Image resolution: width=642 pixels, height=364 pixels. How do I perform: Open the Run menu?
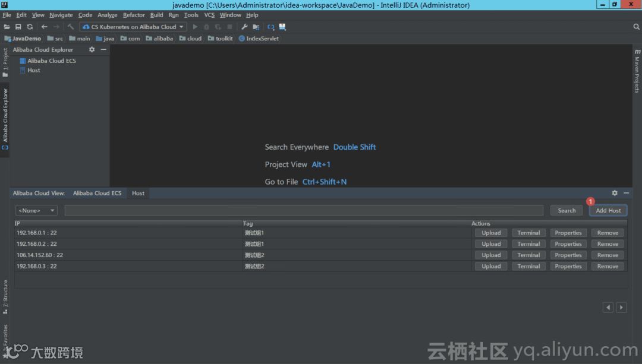[174, 15]
